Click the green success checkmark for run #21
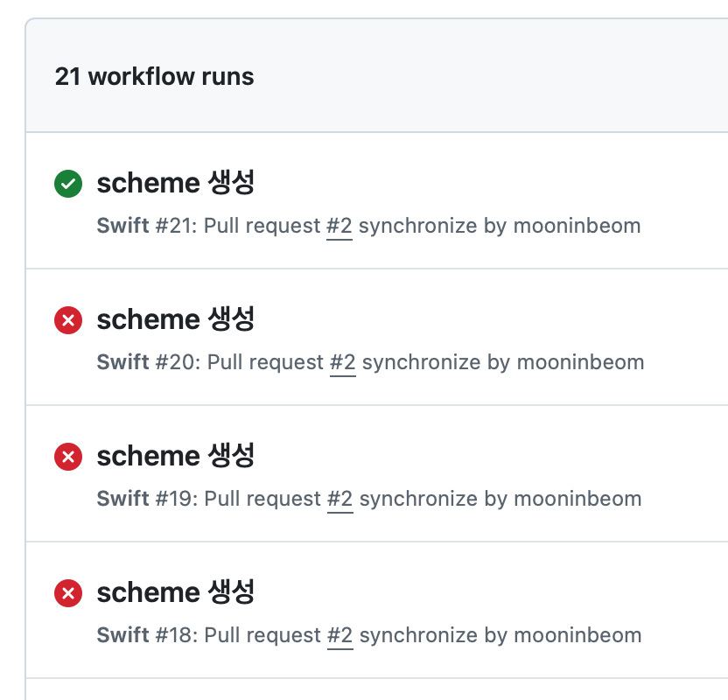This screenshot has height=700, width=728. click(68, 184)
